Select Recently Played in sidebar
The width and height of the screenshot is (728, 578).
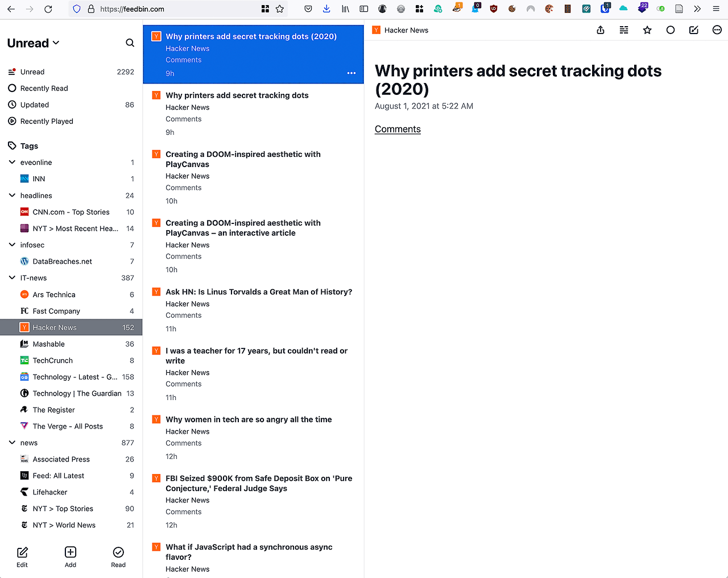point(71,122)
